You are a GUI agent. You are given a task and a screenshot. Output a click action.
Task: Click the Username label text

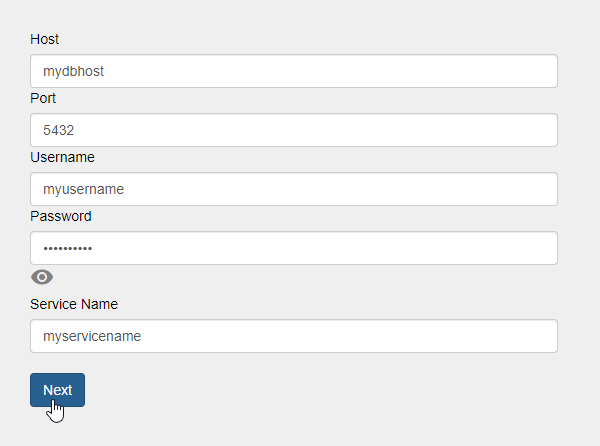pyautogui.click(x=62, y=157)
